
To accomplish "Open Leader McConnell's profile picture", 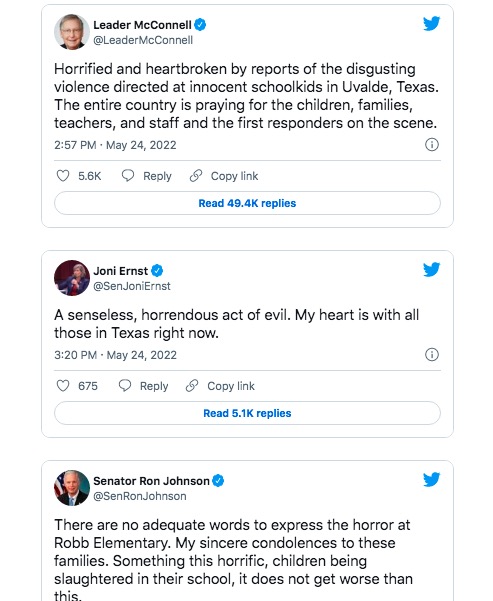I will click(72, 32).
